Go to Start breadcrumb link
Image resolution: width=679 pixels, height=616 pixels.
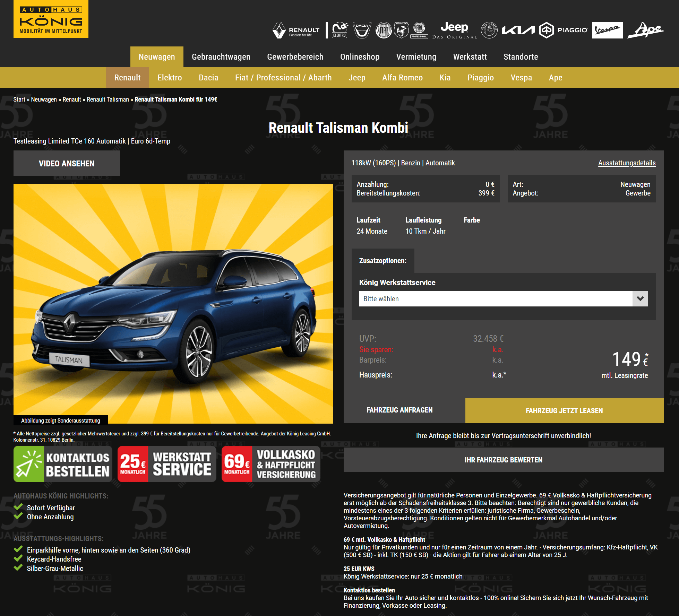(x=19, y=99)
